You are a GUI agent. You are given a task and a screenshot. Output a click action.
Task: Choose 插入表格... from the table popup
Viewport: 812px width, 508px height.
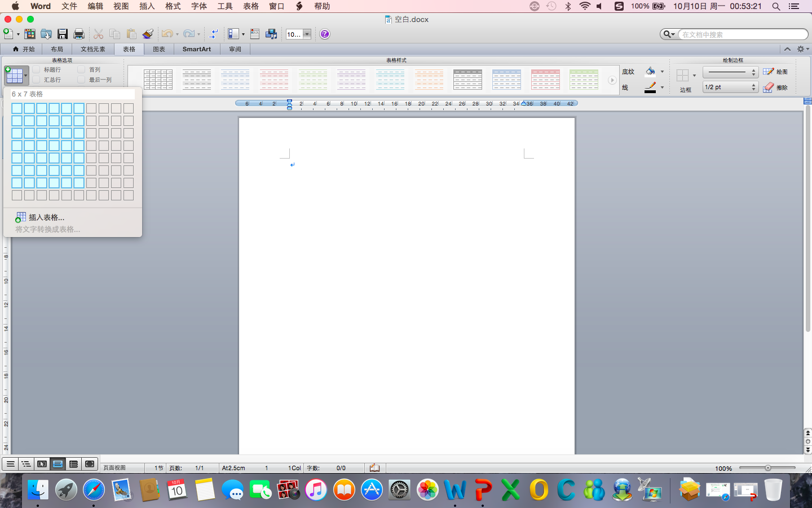click(46, 217)
